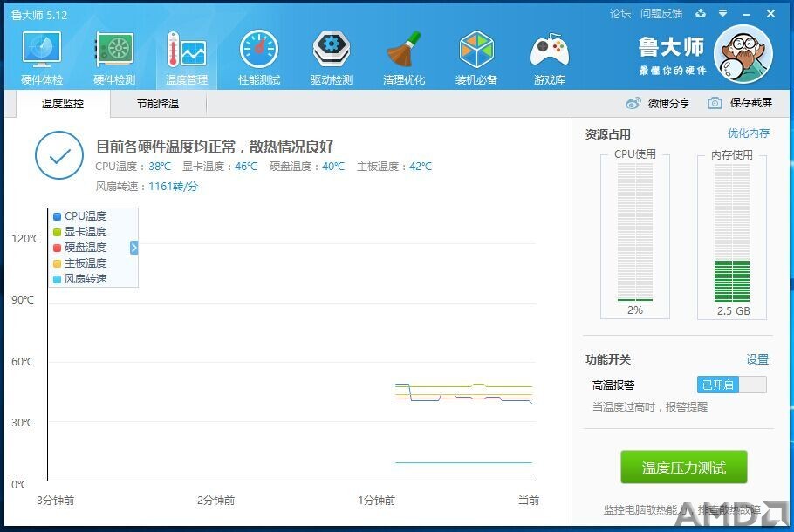Collapse the legend panel arrow
This screenshot has width=794, height=532.
click(133, 248)
